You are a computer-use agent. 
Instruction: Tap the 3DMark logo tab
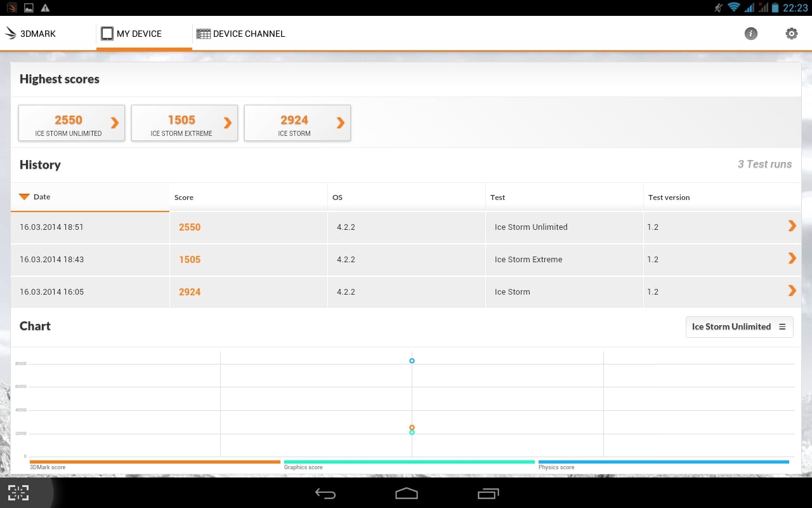[30, 34]
